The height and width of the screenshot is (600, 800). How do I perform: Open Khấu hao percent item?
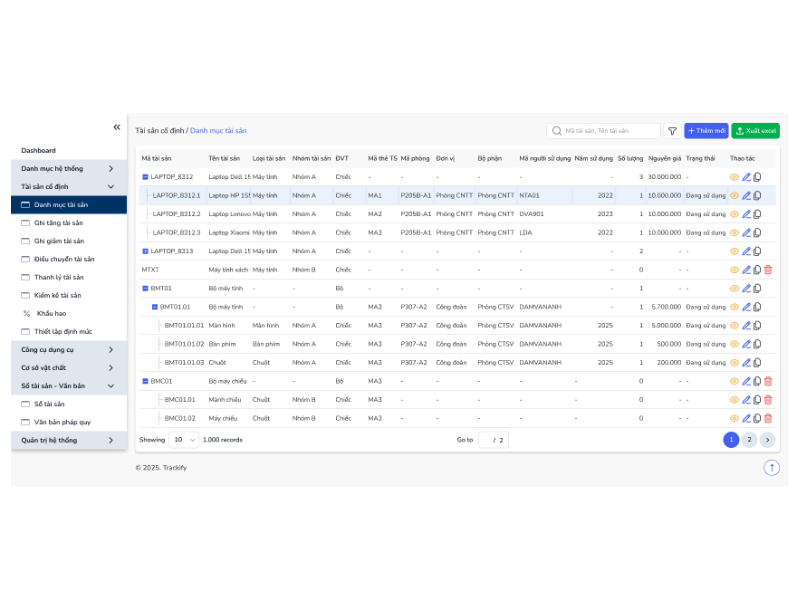51,313
